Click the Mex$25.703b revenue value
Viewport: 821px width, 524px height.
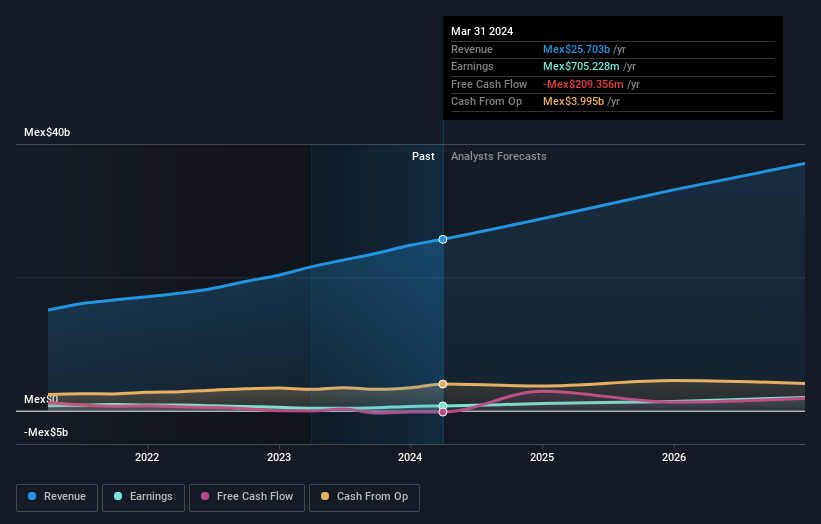[576, 49]
